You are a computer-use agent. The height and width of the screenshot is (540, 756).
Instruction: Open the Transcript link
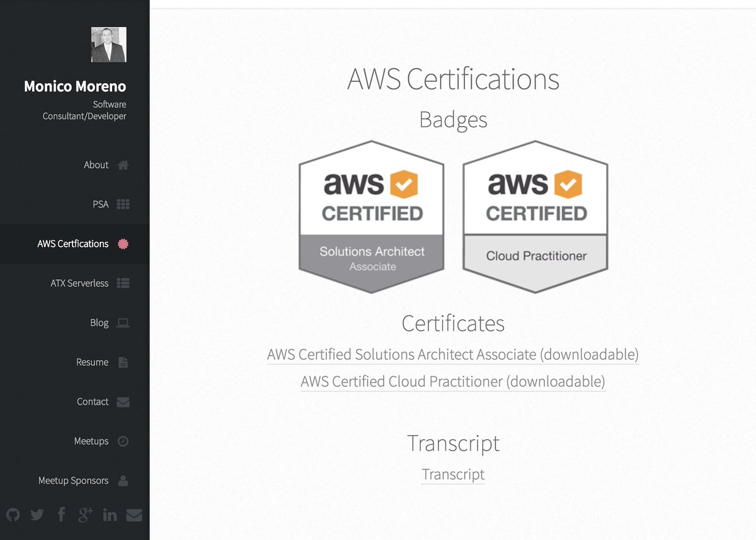[x=453, y=474]
